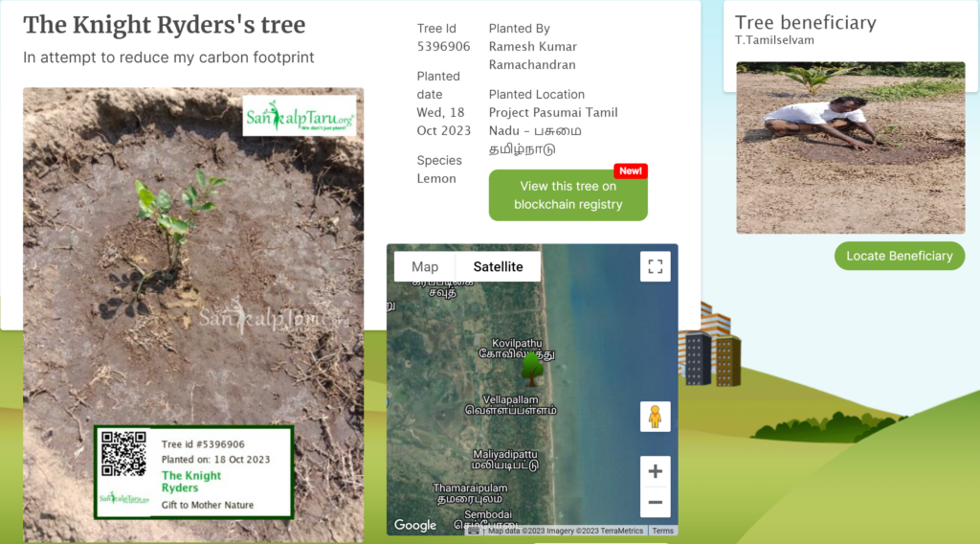This screenshot has height=544, width=980.
Task: Open the map Terms link
Action: click(x=662, y=531)
